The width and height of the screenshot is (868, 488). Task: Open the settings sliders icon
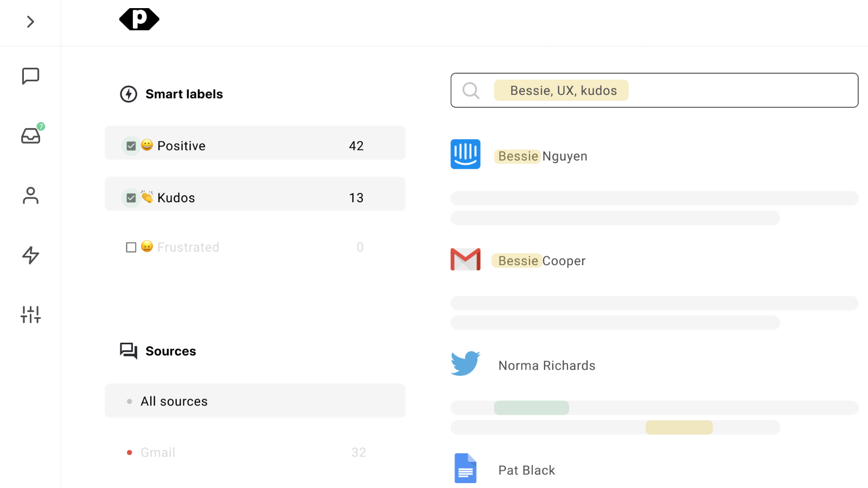pos(30,314)
